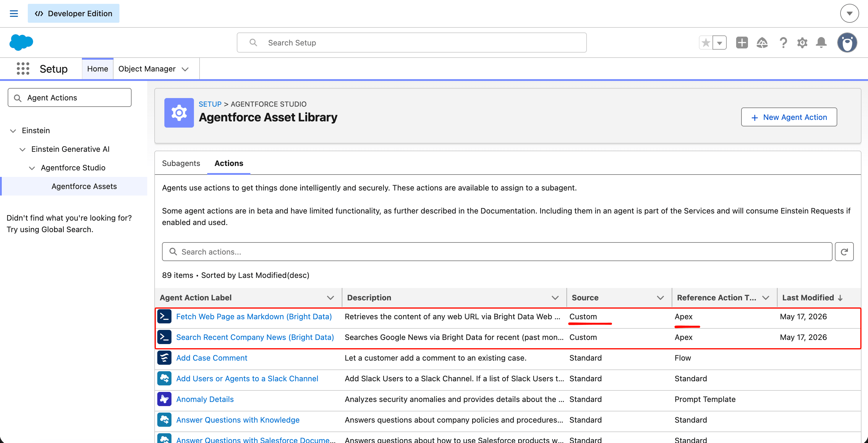The width and height of the screenshot is (868, 443).
Task: Switch to the Home tab
Action: pos(98,69)
